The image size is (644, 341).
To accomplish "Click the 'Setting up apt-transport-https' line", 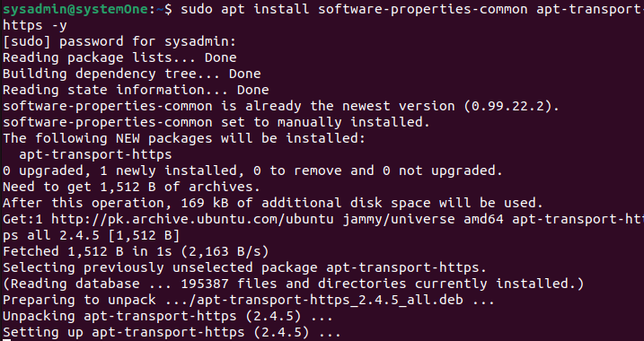I will pyautogui.click(x=172, y=332).
